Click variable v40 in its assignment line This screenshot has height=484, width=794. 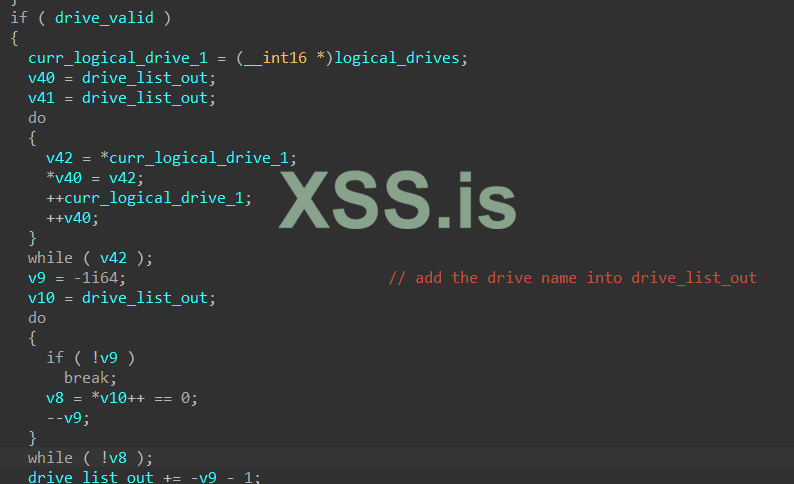[x=42, y=78]
